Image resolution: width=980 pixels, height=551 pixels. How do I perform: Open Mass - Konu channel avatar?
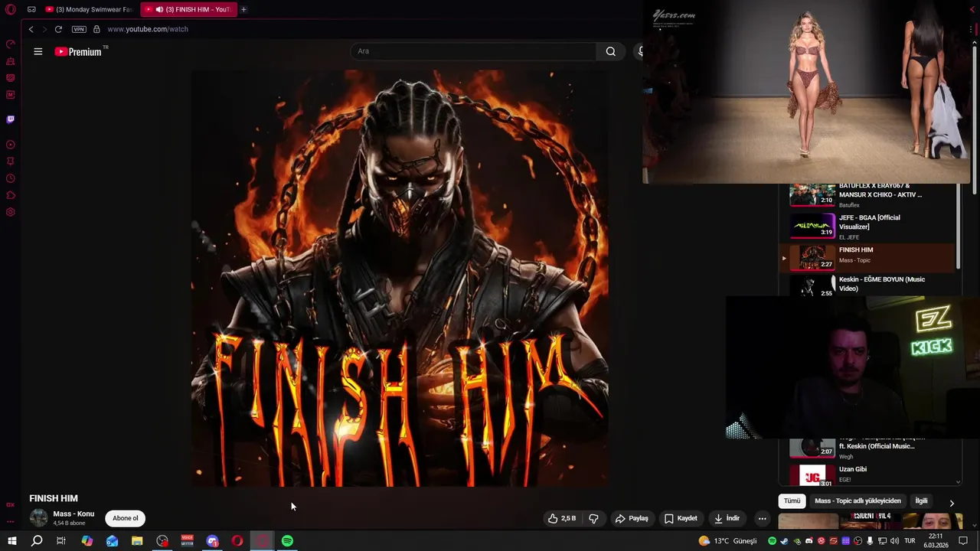(x=38, y=518)
